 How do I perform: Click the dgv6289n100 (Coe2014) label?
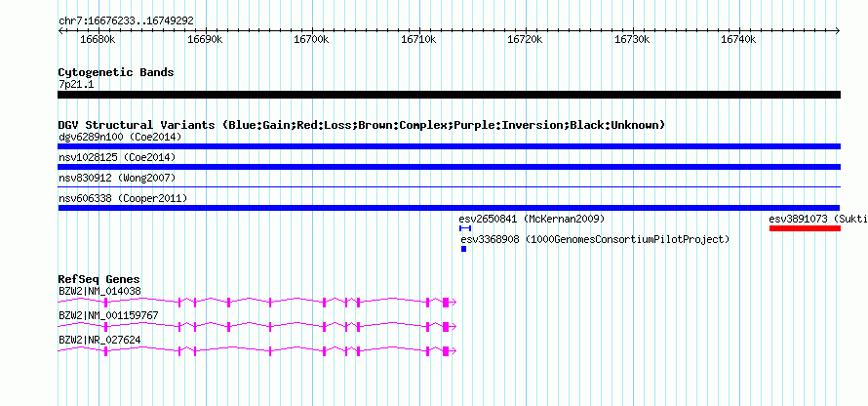coord(120,137)
